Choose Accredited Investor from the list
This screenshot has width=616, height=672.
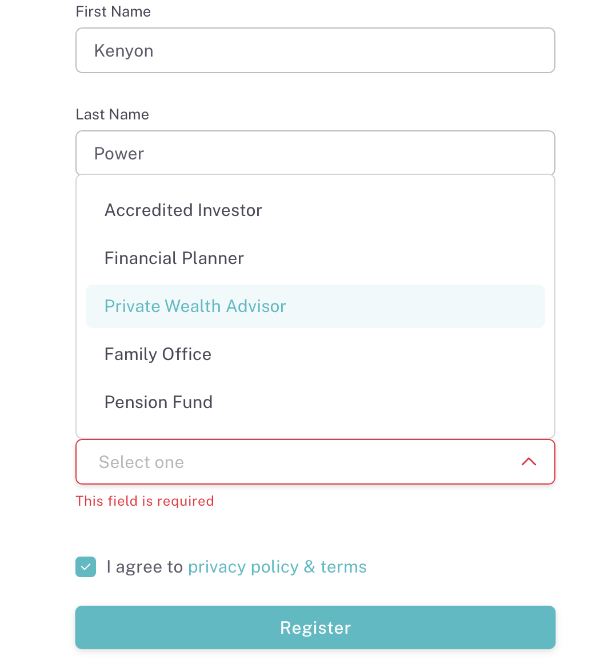point(183,210)
